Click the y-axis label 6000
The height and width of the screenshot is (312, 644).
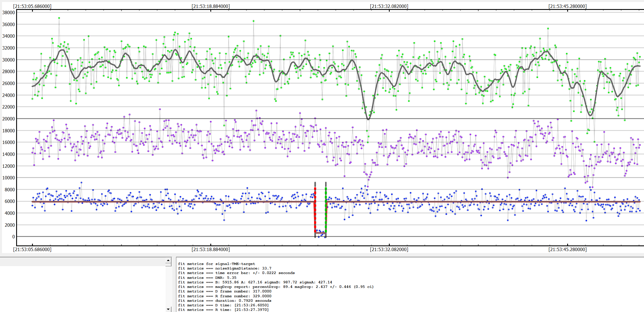(10, 201)
